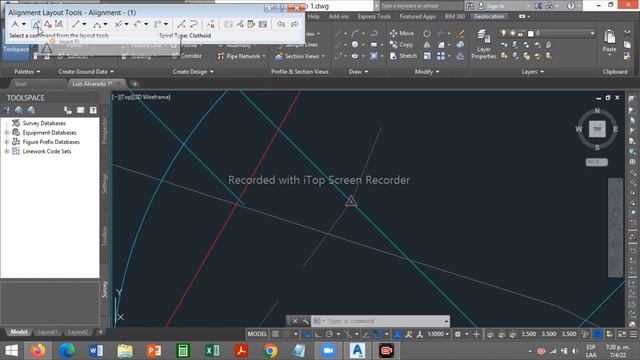Open the tangent-tangent draw options dropdown

24,24
